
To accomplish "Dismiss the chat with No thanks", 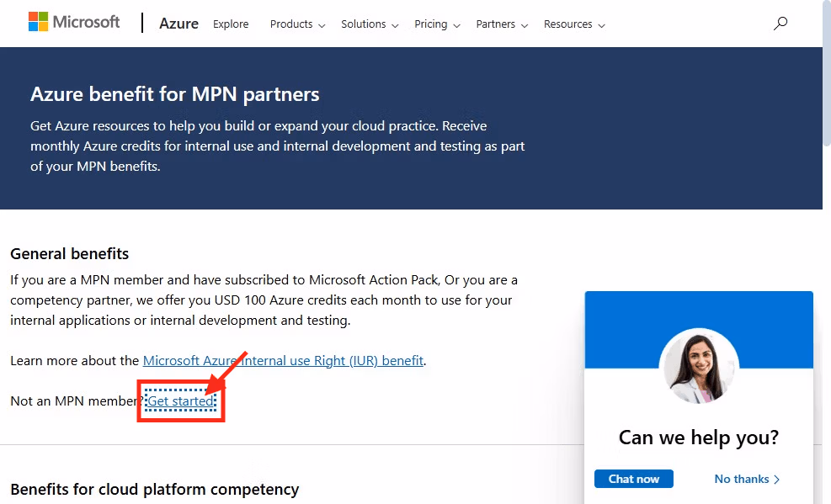I will [x=747, y=479].
